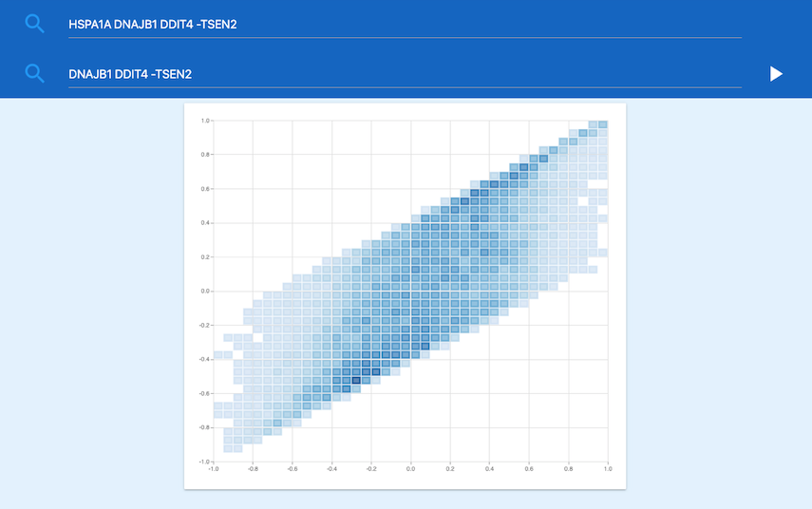The width and height of the screenshot is (812, 509).
Task: Click the search icon beside HSPA1A query
Action: click(35, 24)
